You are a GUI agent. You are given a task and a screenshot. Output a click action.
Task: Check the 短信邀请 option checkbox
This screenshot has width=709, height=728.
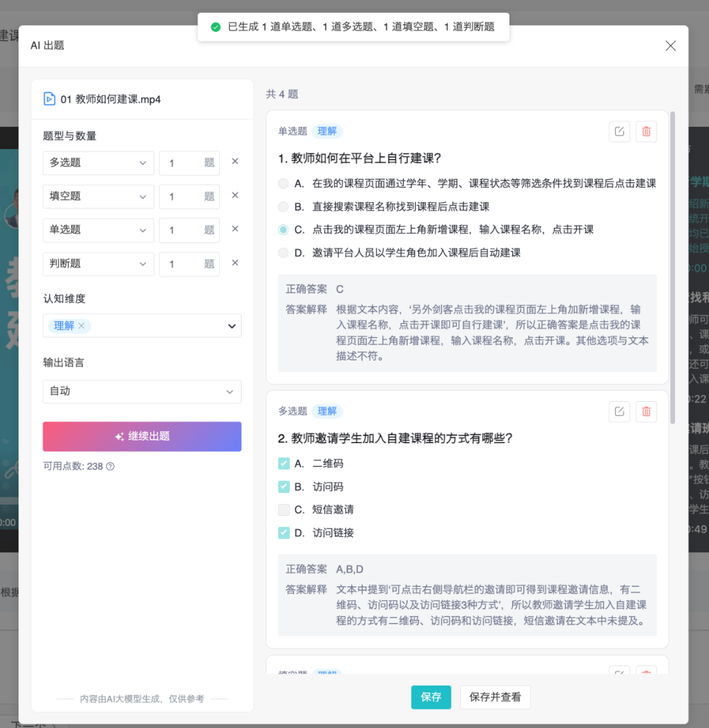point(284,509)
